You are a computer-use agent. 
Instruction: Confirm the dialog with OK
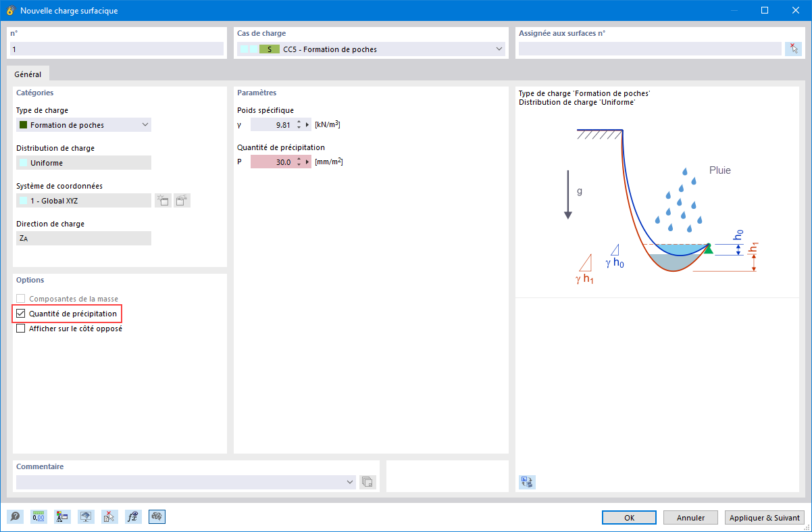[x=628, y=517]
